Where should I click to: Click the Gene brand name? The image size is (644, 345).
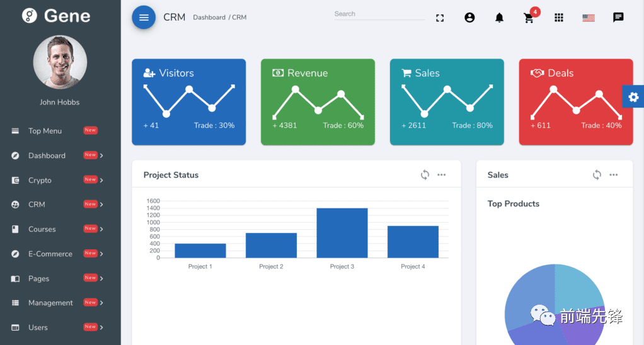coord(67,16)
